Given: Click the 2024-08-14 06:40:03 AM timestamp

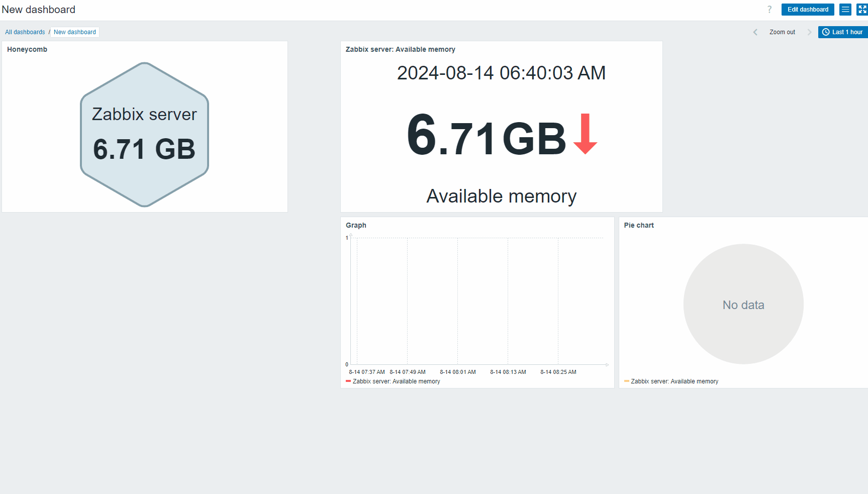Looking at the screenshot, I should click(x=501, y=73).
